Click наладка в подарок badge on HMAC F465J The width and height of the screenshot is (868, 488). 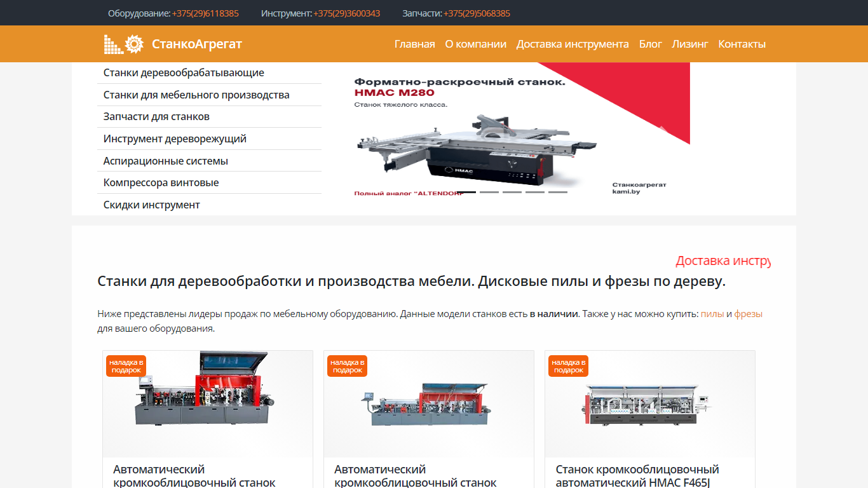[569, 366]
